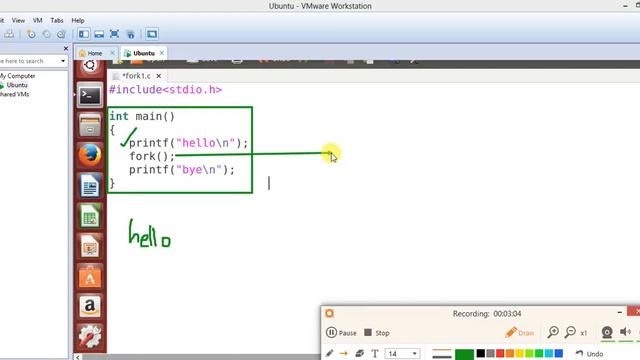Viewport: 640px width, 360px height.
Task: Stop the screen recording
Action: tap(377, 333)
